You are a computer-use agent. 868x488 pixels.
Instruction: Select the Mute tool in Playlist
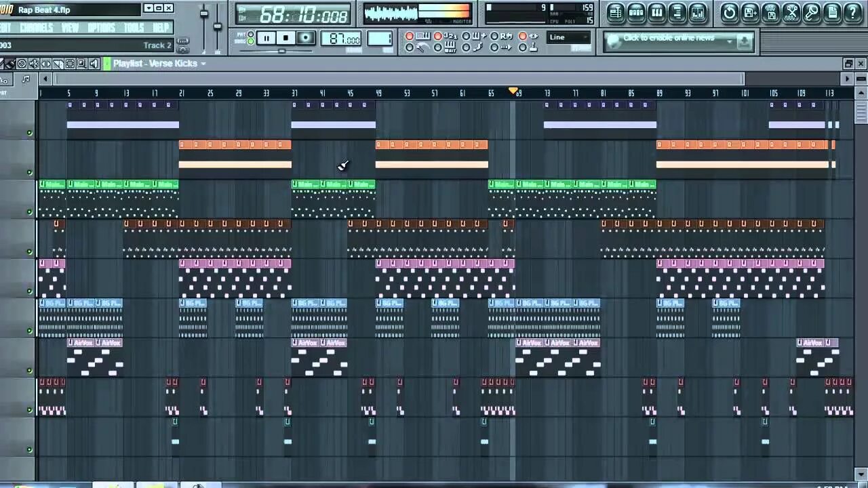34,64
